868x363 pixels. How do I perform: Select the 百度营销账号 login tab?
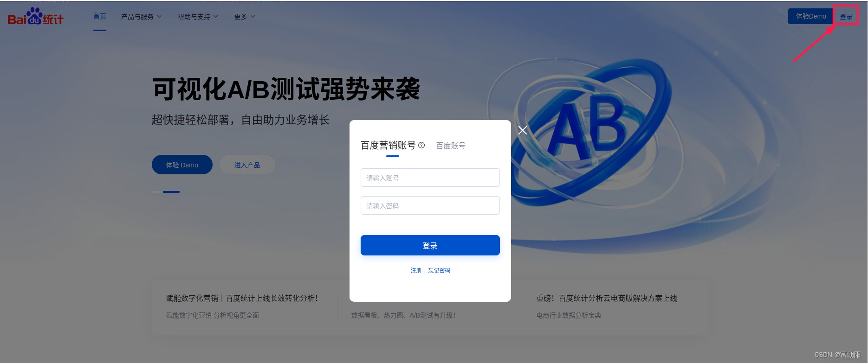(x=388, y=146)
